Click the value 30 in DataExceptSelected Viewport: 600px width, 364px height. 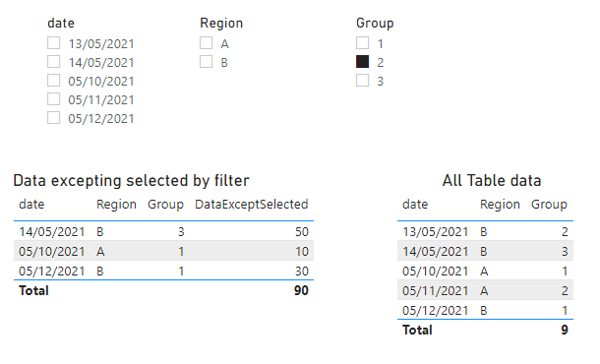coord(302,272)
